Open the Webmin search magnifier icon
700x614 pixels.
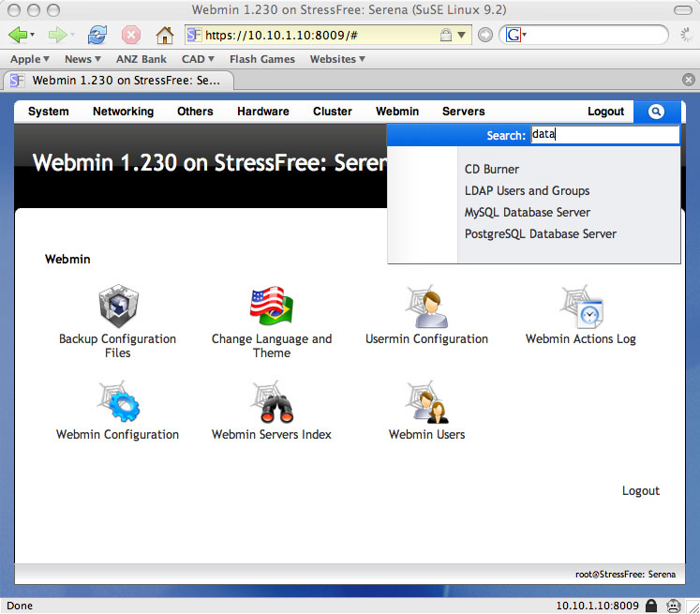(x=656, y=112)
